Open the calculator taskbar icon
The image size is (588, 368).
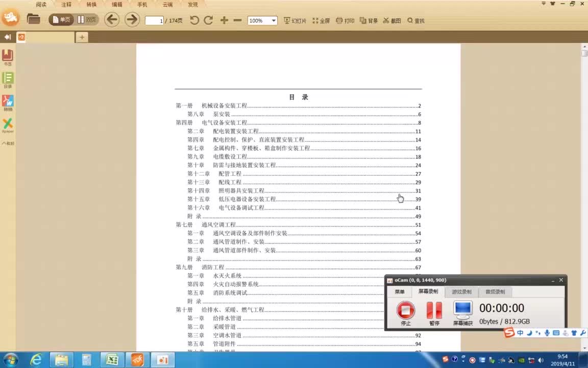pos(87,360)
